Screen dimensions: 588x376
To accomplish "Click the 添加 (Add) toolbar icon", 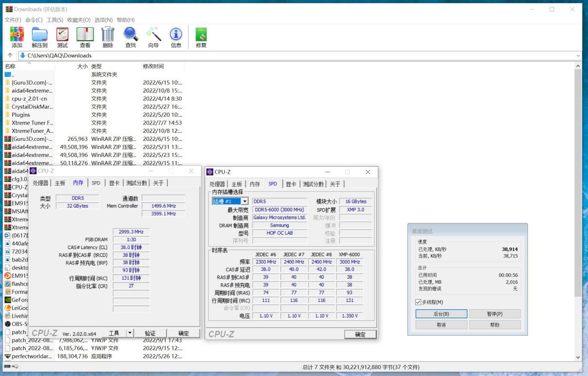I will coord(17,35).
